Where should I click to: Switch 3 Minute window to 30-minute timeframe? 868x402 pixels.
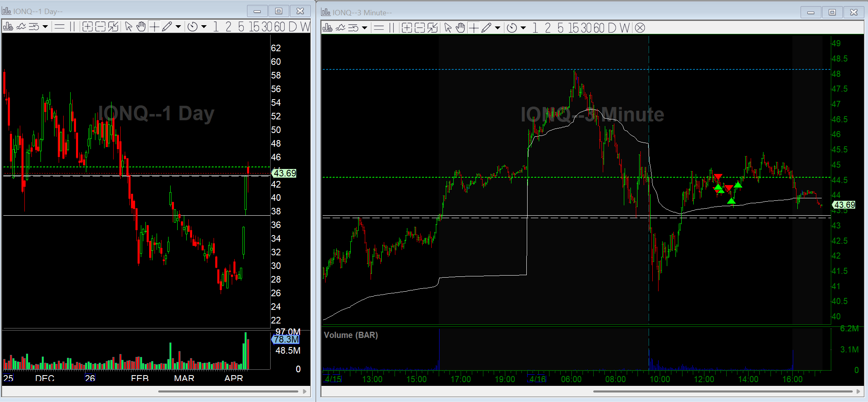point(586,28)
